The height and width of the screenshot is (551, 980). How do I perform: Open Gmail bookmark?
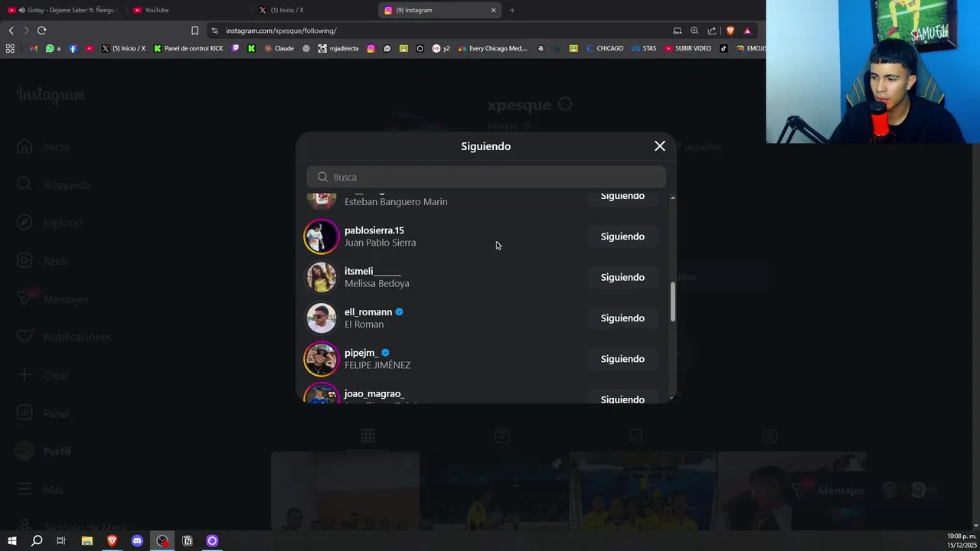coord(33,48)
